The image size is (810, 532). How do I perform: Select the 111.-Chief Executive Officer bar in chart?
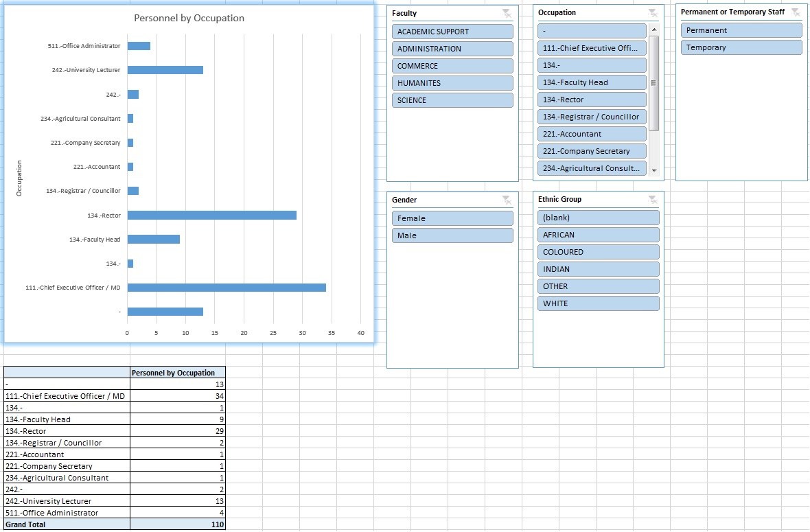[x=227, y=288]
